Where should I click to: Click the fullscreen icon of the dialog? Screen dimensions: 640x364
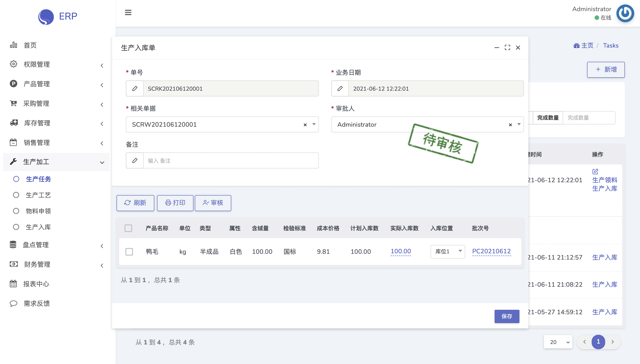(x=507, y=48)
